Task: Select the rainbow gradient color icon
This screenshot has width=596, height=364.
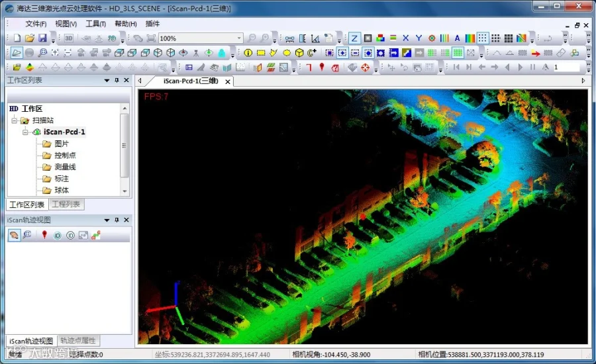Action: (x=470, y=38)
